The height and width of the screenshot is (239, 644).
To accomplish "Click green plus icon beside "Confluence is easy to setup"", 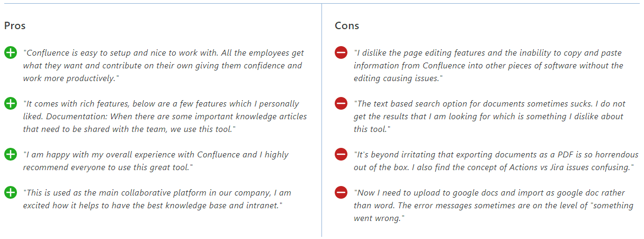I will (11, 52).
